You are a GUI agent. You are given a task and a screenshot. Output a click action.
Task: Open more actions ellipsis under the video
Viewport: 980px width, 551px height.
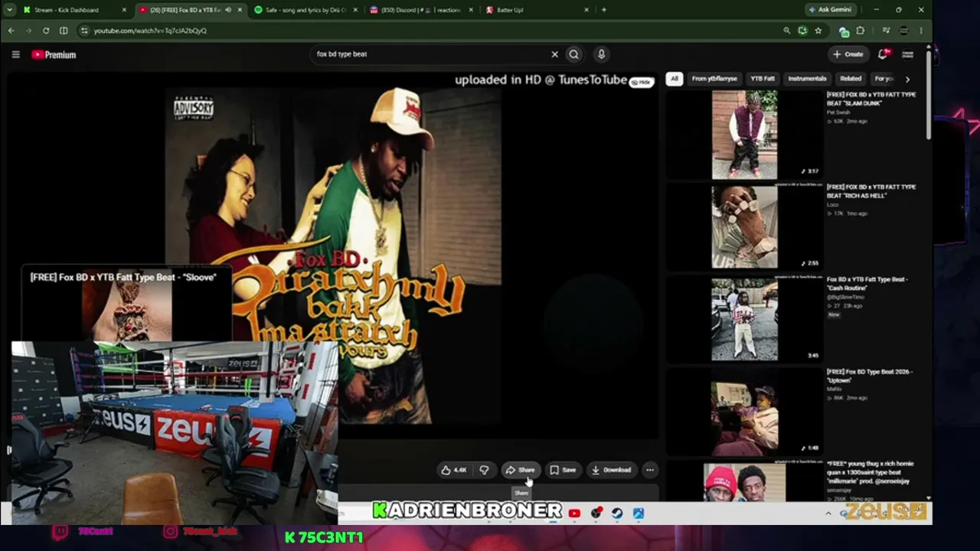(x=649, y=470)
